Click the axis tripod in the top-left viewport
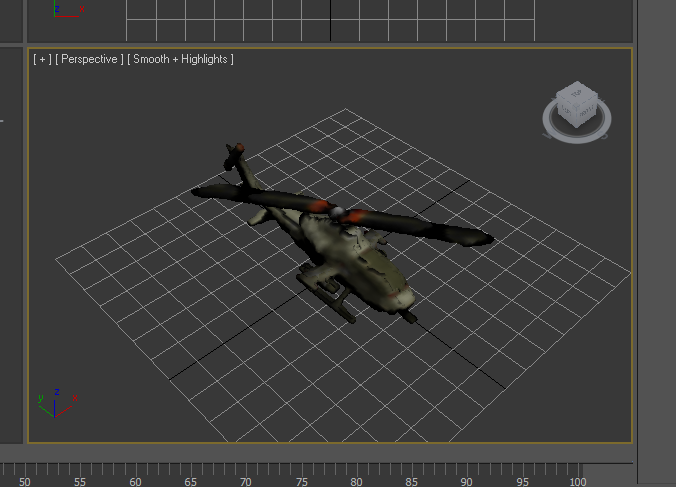The height and width of the screenshot is (487, 676). pos(67,10)
